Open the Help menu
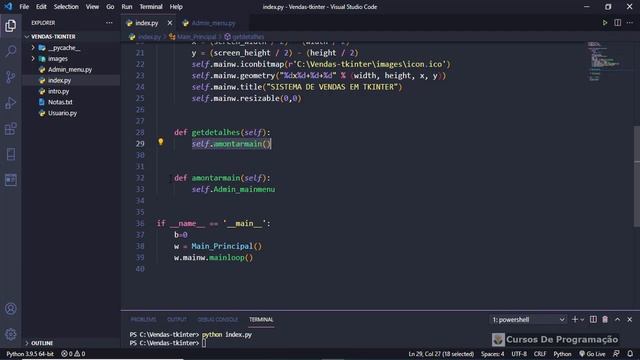The width and height of the screenshot is (640, 360). tap(176, 7)
